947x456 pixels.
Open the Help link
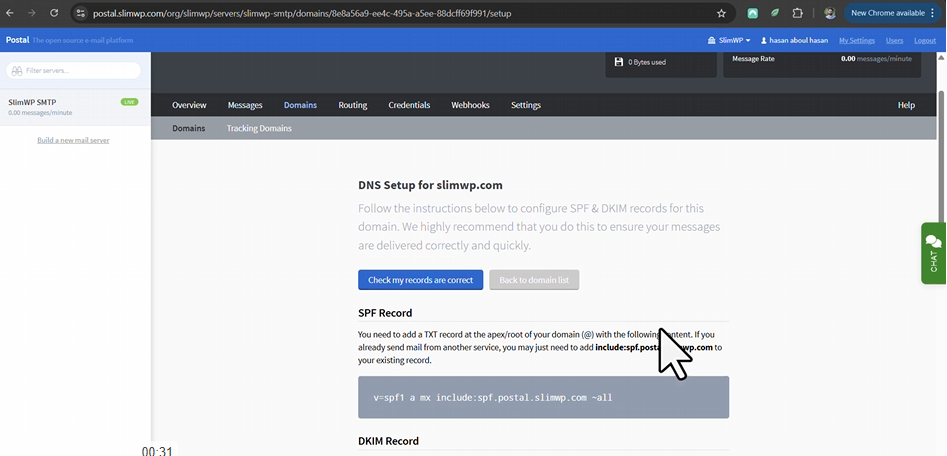(906, 105)
